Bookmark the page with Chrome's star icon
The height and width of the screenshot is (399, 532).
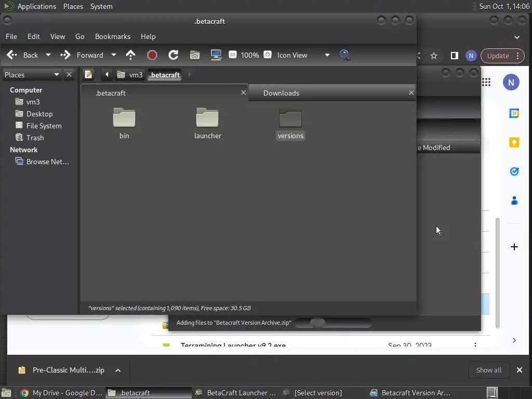[434, 56]
